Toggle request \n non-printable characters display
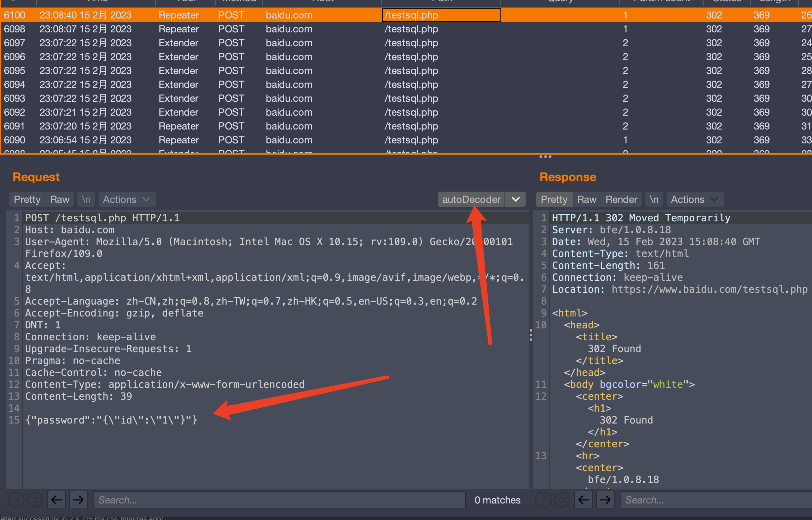Screen dimensions: 812x520 click(x=86, y=199)
